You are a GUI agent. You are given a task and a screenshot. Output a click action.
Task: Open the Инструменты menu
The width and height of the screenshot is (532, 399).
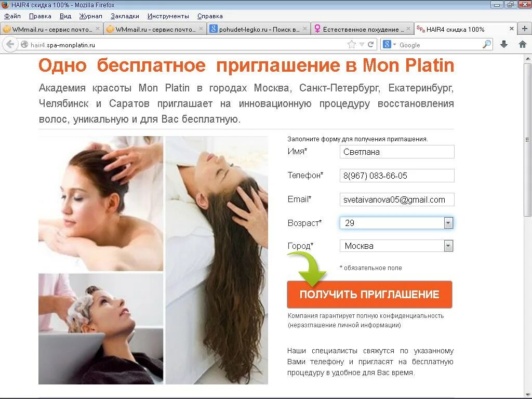(x=168, y=16)
